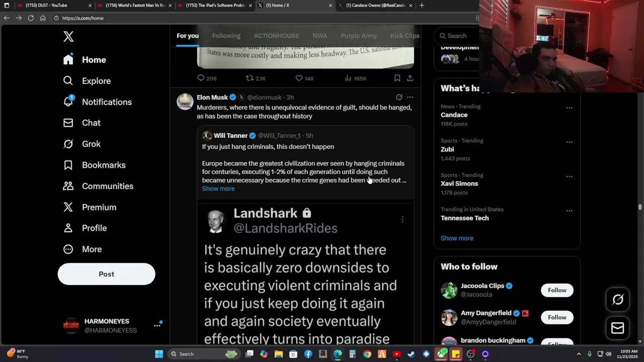Open more options for Candace trend

pos(569,108)
